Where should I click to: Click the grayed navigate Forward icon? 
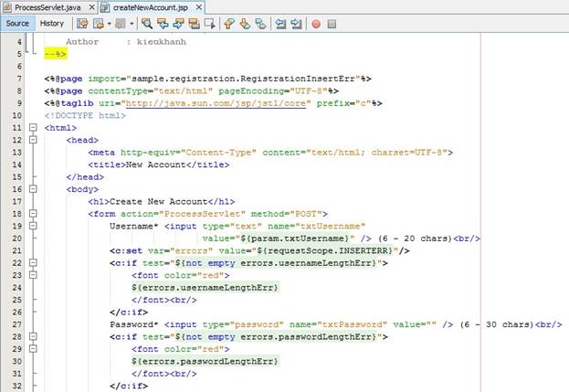coord(121,24)
